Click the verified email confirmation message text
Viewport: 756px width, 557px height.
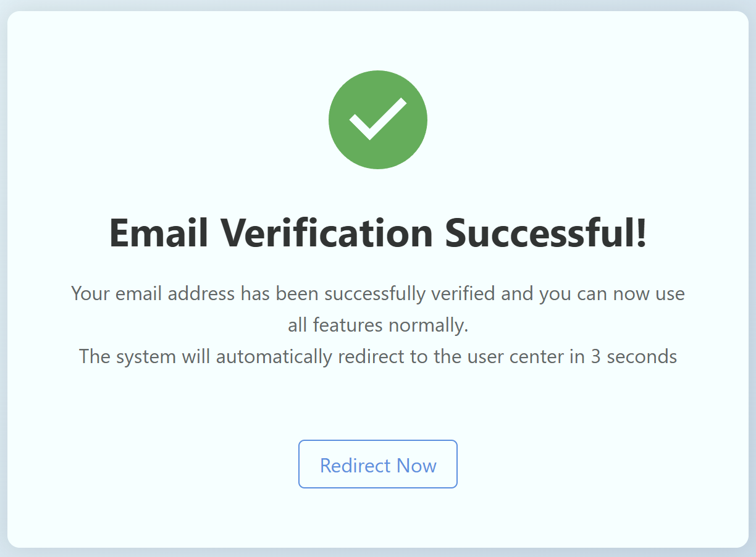[x=378, y=293]
